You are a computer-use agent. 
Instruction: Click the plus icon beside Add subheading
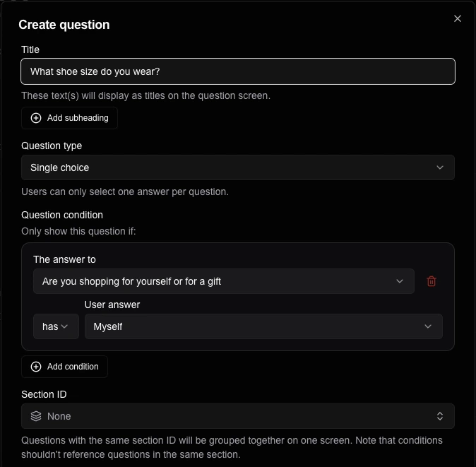coord(36,118)
